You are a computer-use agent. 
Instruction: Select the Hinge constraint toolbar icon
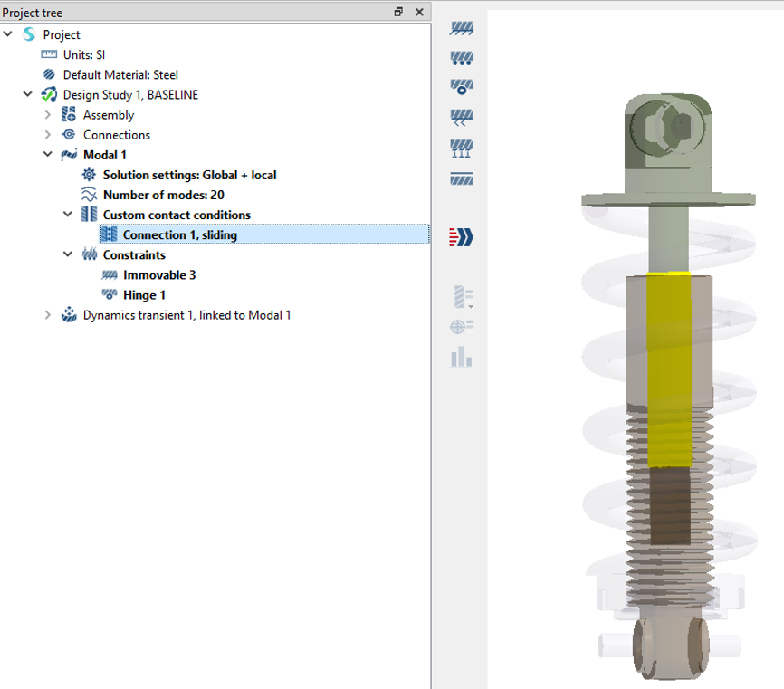point(462,87)
